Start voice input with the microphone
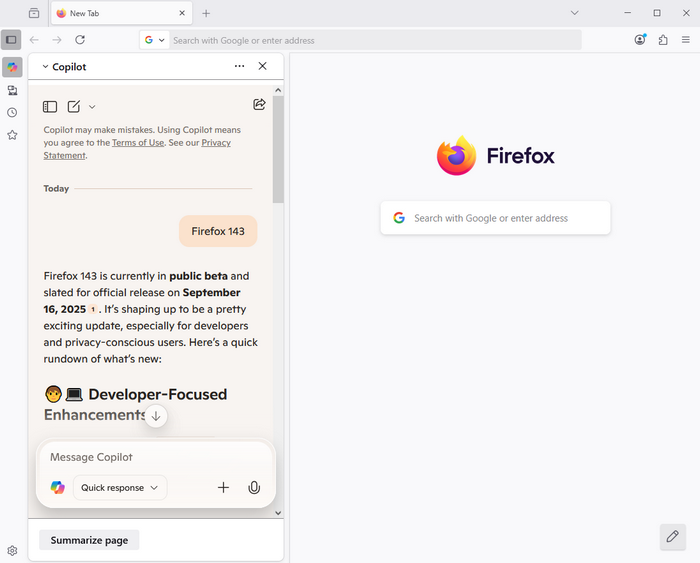 tap(254, 488)
